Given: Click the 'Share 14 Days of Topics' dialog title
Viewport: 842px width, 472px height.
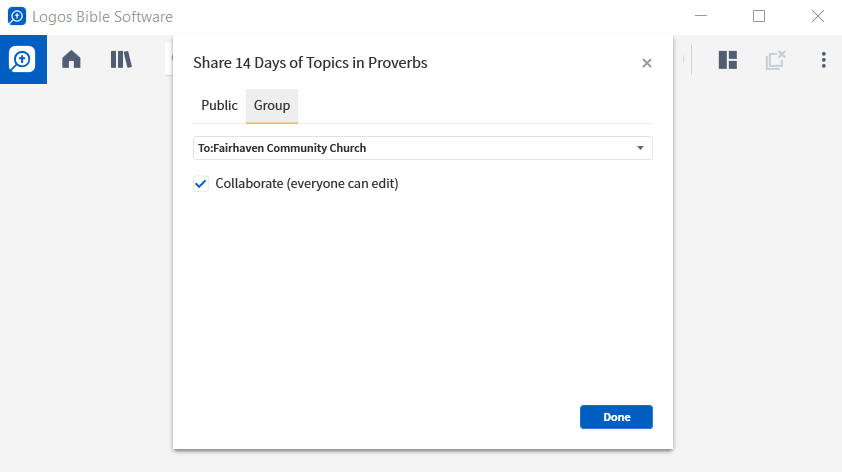Looking at the screenshot, I should pos(310,63).
